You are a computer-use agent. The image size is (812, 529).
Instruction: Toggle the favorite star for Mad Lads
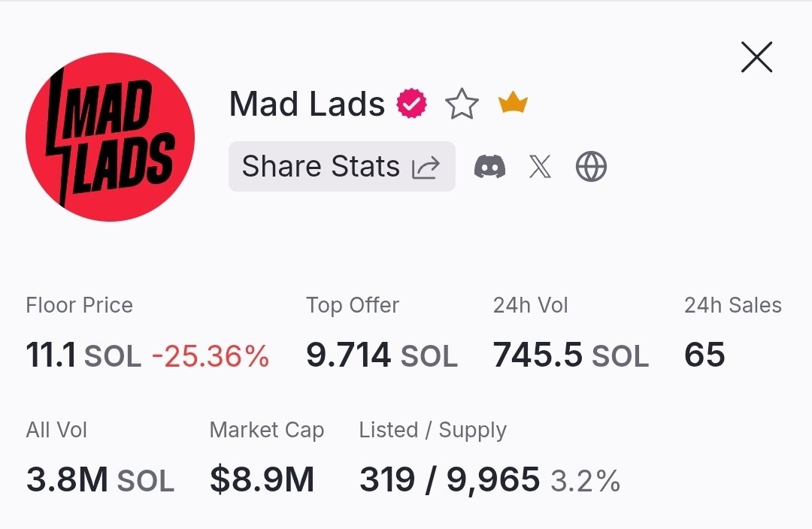462,104
